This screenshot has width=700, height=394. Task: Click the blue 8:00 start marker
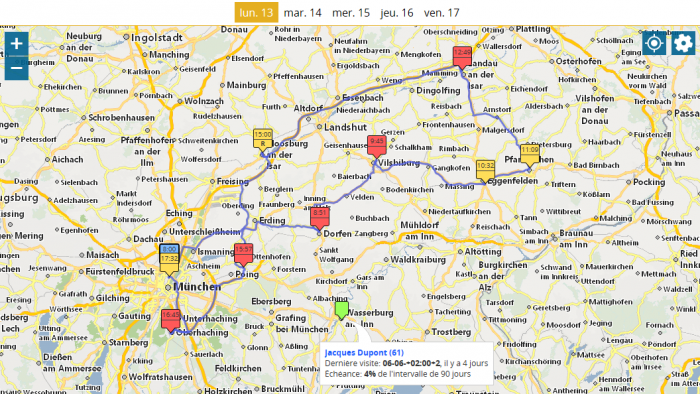tap(169, 249)
